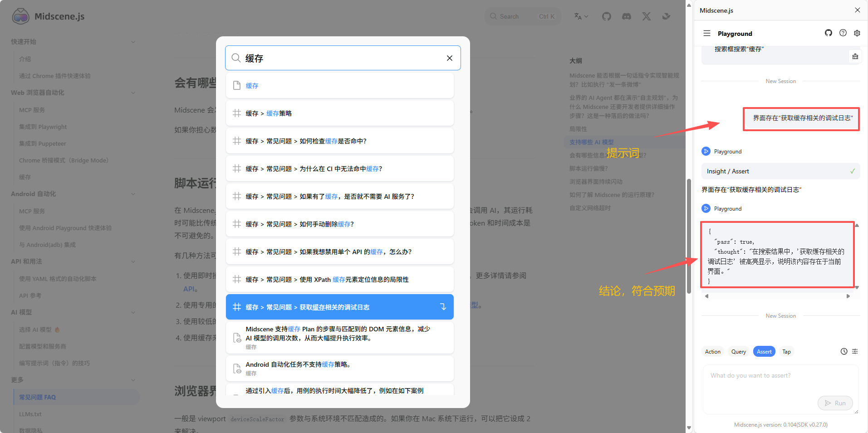
Task: Open settings gear in Playground panel
Action: click(857, 33)
